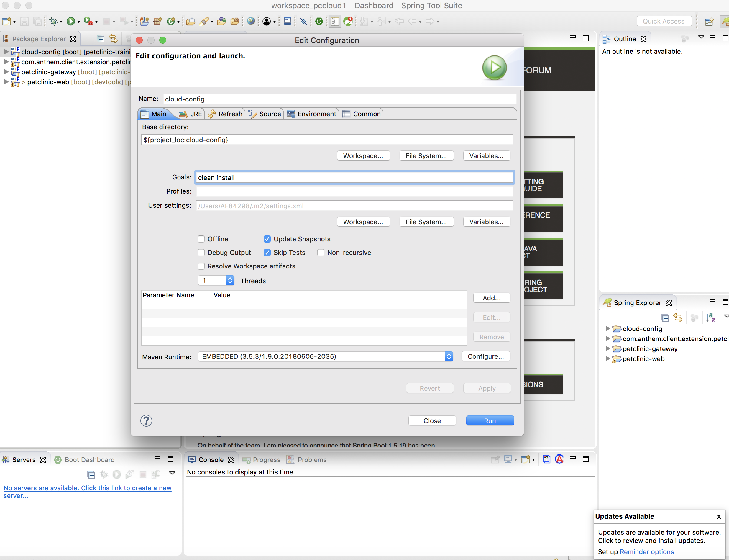Switch to the JRE tab
The height and width of the screenshot is (560, 729).
(x=191, y=114)
